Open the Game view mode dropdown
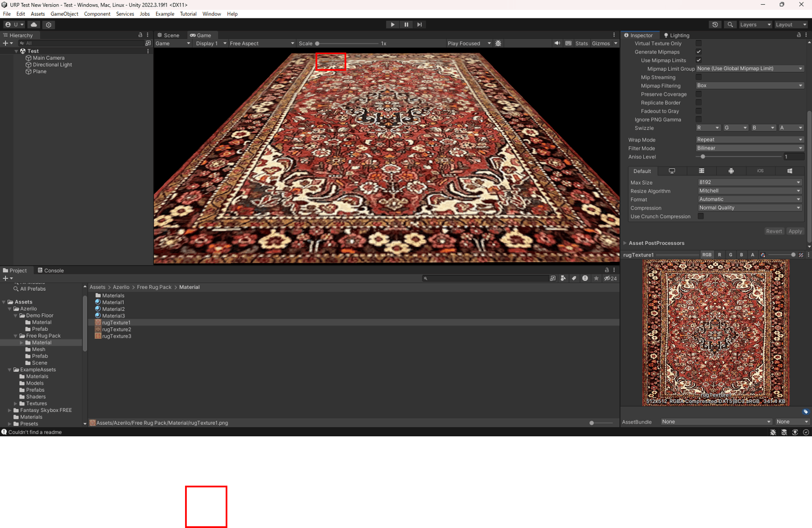The height and width of the screenshot is (528, 812). (173, 44)
